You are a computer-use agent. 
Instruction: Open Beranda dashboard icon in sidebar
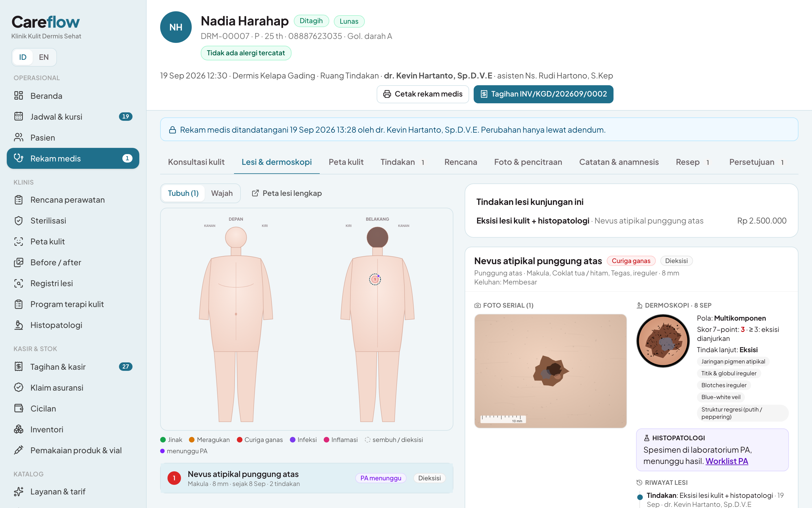click(18, 96)
